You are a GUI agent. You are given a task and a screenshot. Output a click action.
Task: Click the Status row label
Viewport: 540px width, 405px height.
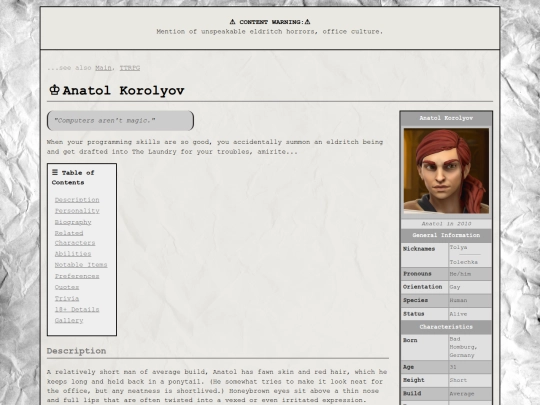(x=414, y=314)
